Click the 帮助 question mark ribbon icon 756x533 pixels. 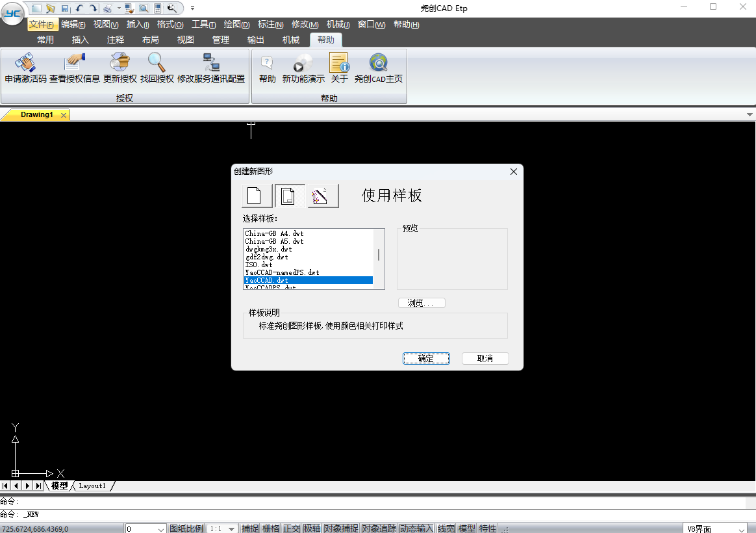tap(267, 68)
